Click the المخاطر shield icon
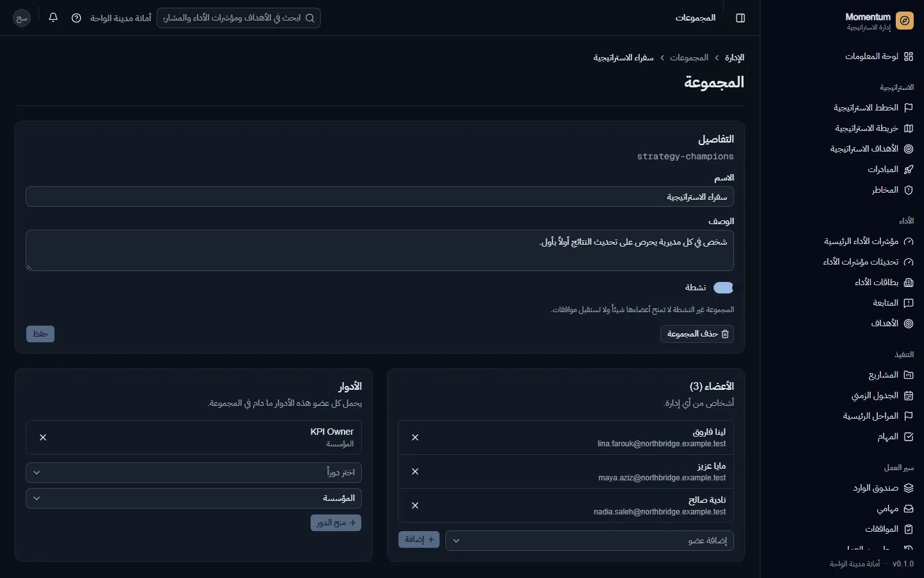 point(909,190)
